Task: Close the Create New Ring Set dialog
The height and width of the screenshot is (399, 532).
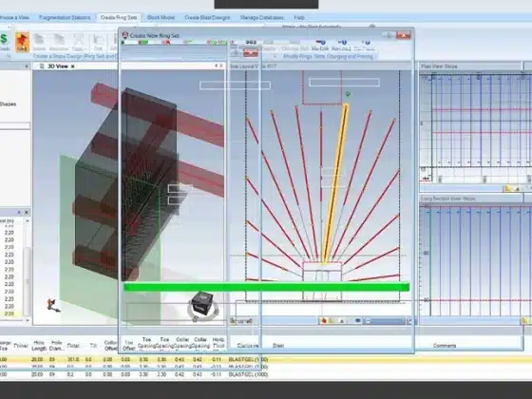Action: tap(404, 35)
